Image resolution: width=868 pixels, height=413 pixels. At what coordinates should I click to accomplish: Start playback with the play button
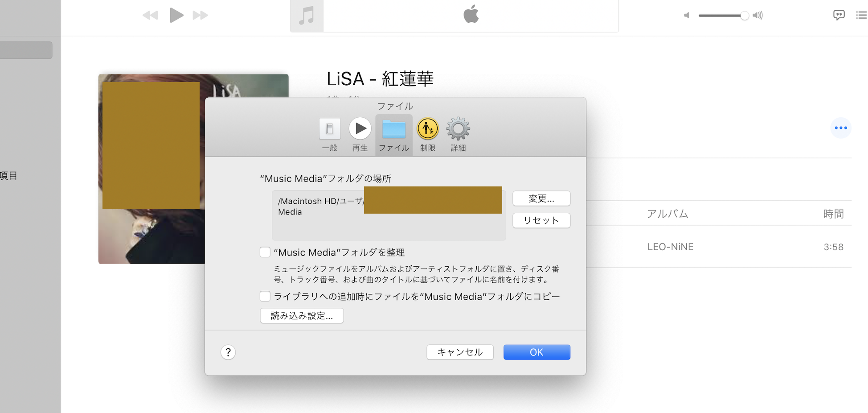pos(176,15)
